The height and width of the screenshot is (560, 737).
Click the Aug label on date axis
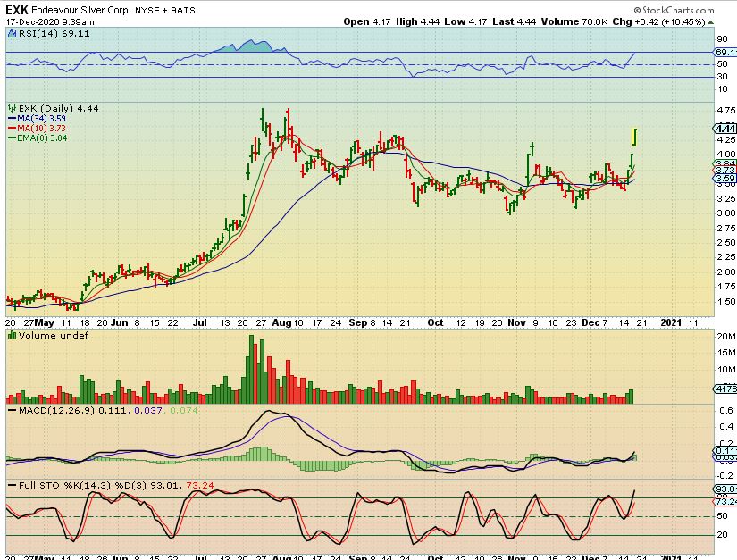[x=282, y=322]
